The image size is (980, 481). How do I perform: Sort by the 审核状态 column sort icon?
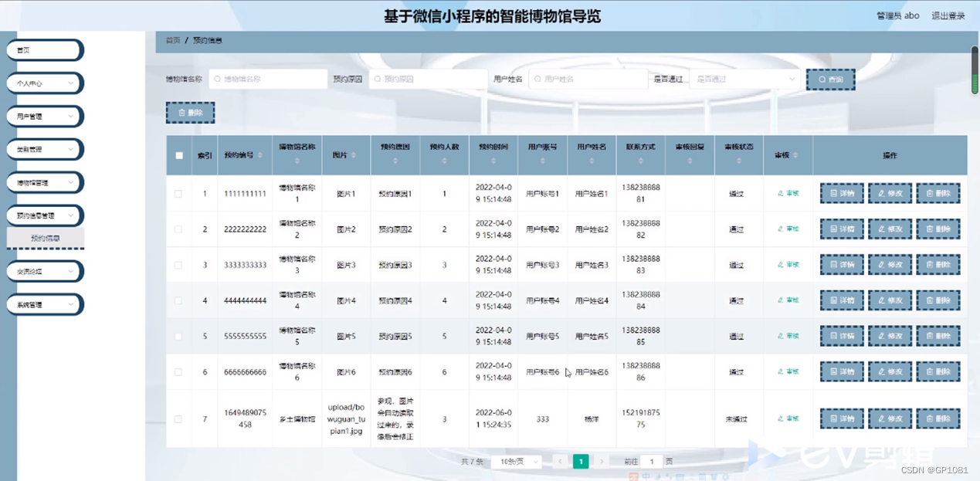pos(739,161)
